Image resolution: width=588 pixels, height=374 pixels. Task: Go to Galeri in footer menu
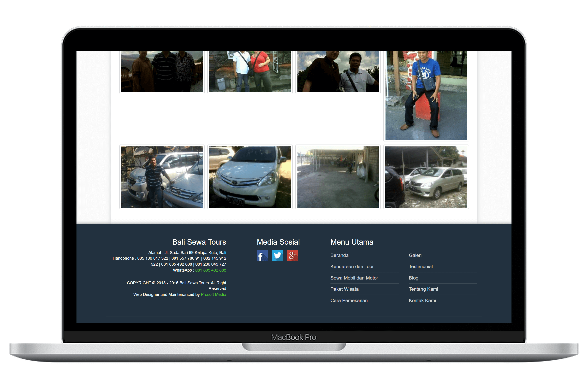415,255
